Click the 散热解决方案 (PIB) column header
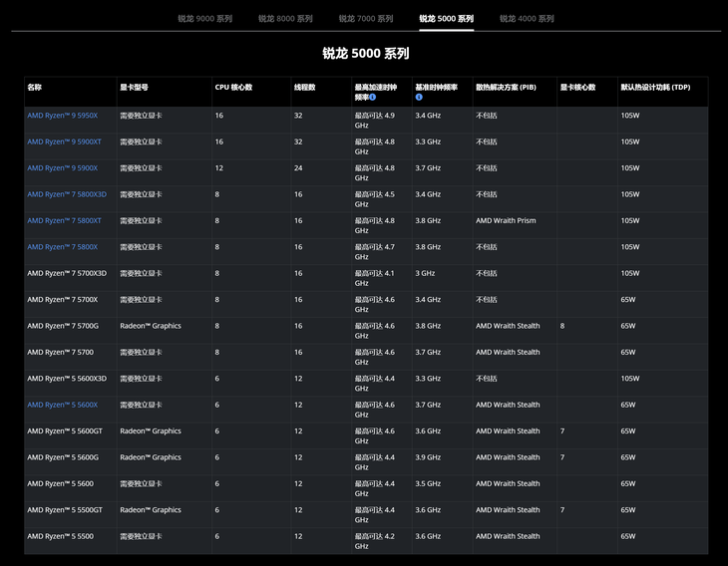The width and height of the screenshot is (728, 566). pyautogui.click(x=506, y=88)
